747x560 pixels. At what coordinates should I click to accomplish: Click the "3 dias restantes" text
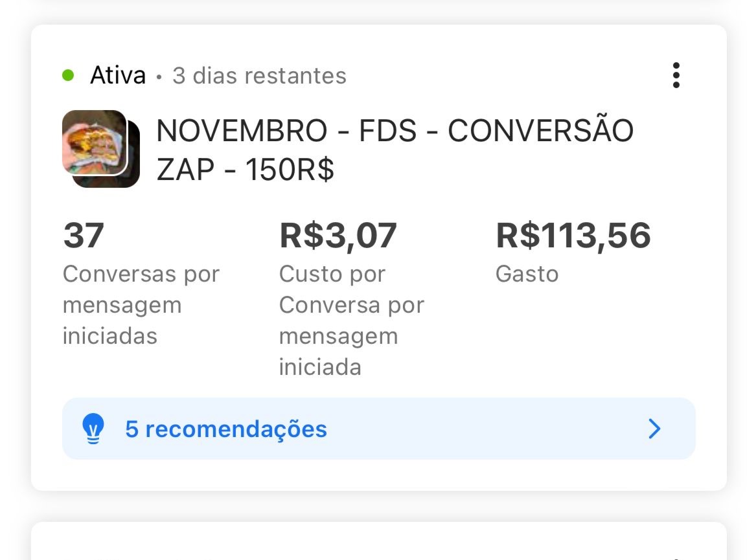[x=259, y=76]
